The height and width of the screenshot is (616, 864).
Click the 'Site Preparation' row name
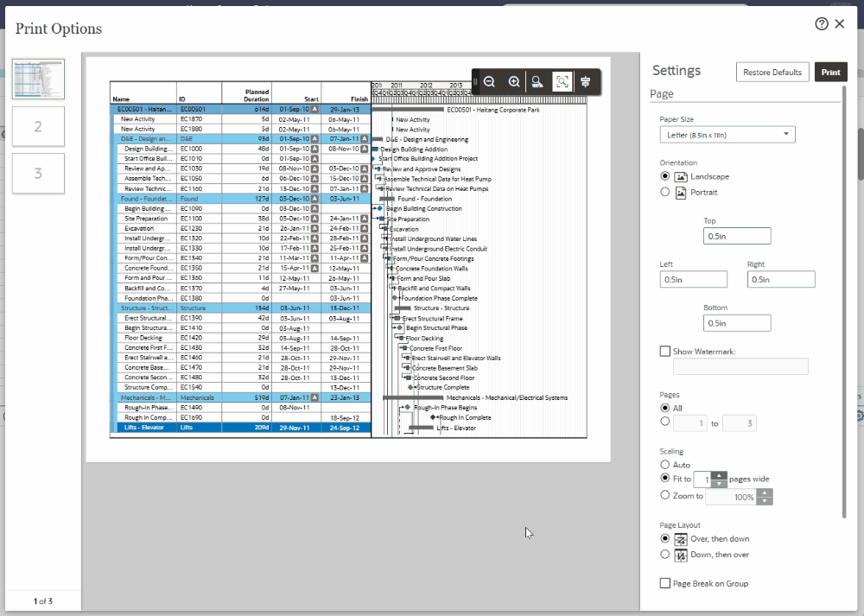point(146,219)
